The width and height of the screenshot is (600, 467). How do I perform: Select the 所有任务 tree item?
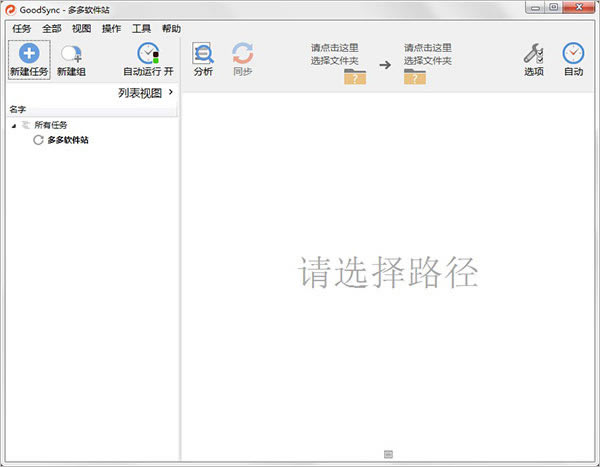pyautogui.click(x=50, y=125)
